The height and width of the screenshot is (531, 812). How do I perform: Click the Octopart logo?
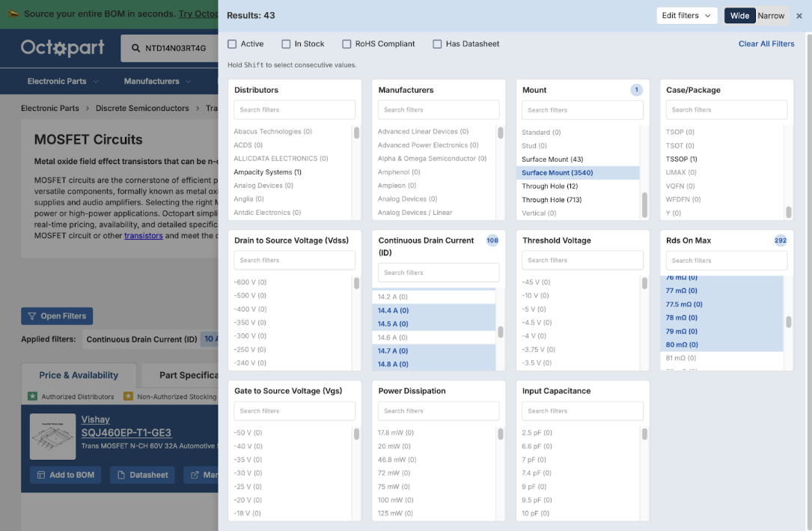tap(62, 48)
